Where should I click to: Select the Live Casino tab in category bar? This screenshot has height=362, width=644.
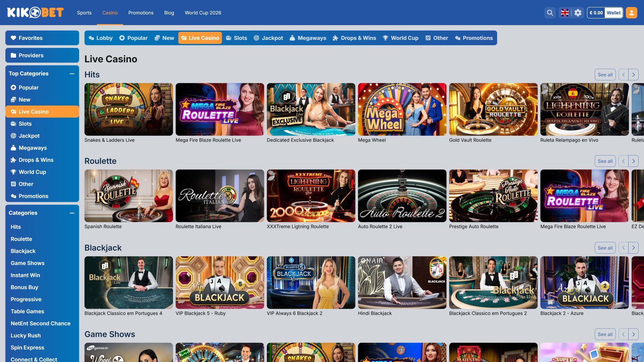[x=200, y=38]
